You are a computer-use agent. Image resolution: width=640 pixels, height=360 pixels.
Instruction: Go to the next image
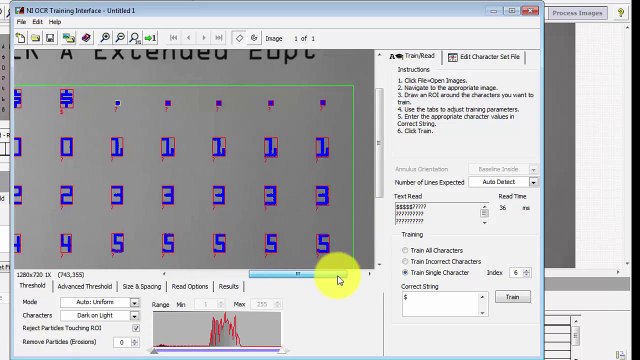point(204,38)
